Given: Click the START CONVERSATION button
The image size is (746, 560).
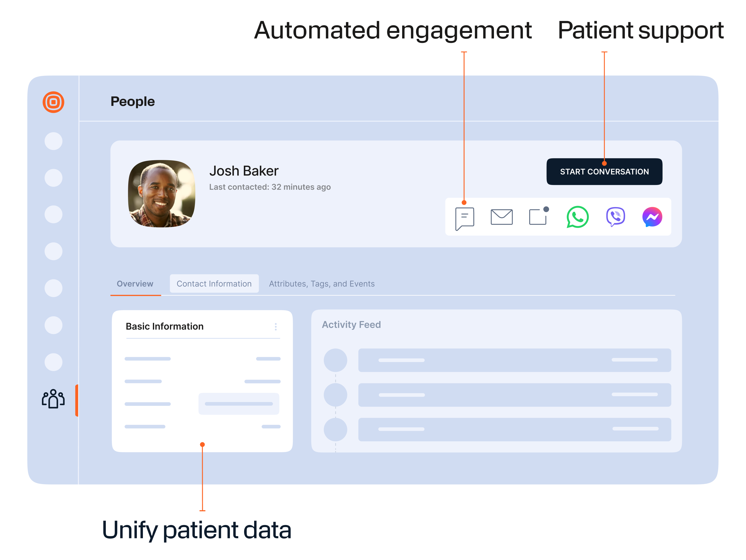Looking at the screenshot, I should point(604,171).
